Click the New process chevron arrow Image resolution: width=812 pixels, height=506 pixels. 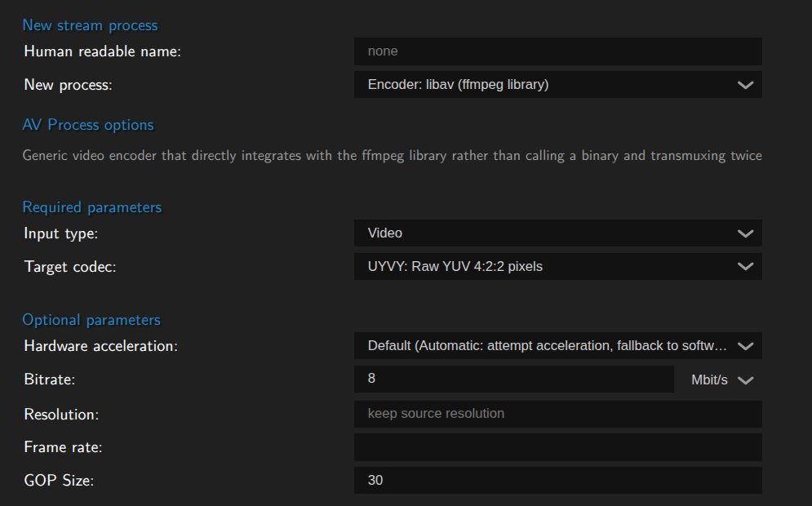coord(744,84)
